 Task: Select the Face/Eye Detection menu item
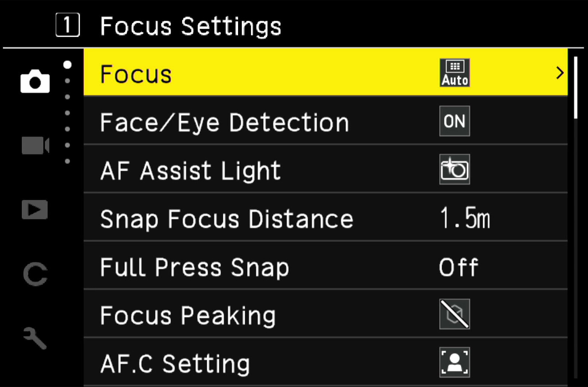326,121
